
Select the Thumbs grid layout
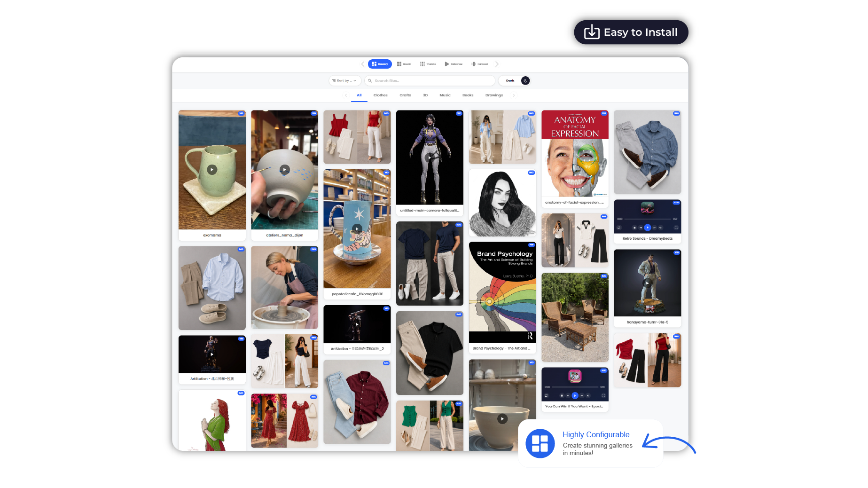(428, 64)
